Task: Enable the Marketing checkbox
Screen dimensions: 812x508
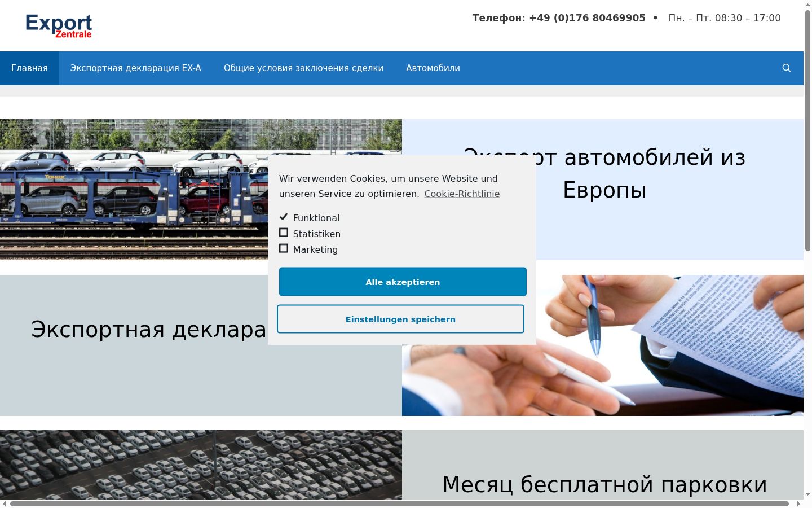Action: tap(284, 248)
